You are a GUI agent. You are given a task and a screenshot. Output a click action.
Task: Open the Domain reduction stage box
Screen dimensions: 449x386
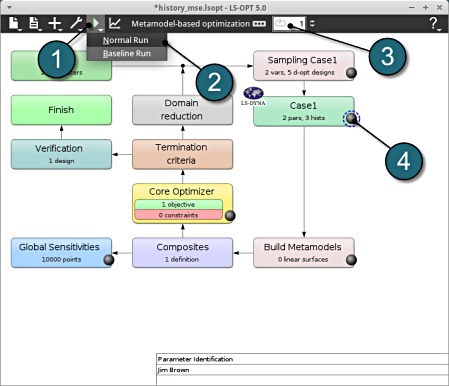coord(182,110)
